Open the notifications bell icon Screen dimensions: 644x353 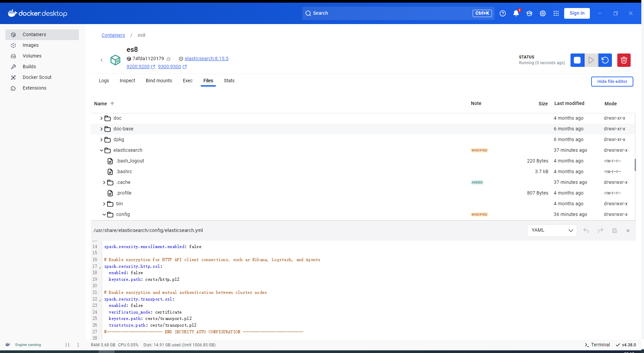(x=516, y=13)
